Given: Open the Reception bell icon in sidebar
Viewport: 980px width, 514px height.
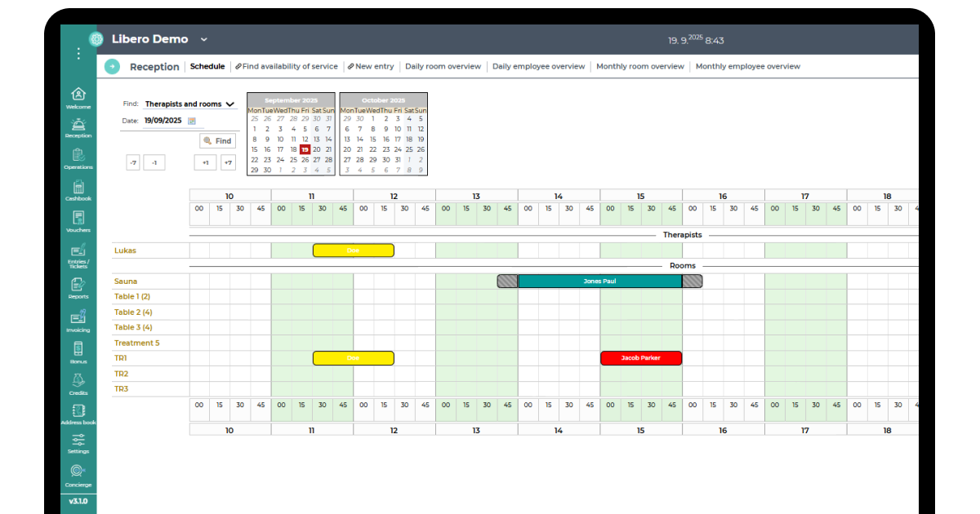Looking at the screenshot, I should (x=78, y=127).
